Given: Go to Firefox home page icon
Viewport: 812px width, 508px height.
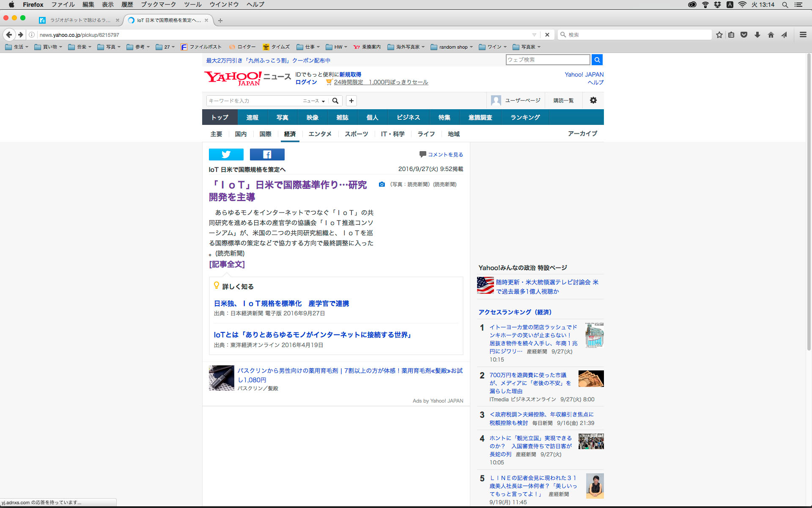Looking at the screenshot, I should (x=771, y=35).
